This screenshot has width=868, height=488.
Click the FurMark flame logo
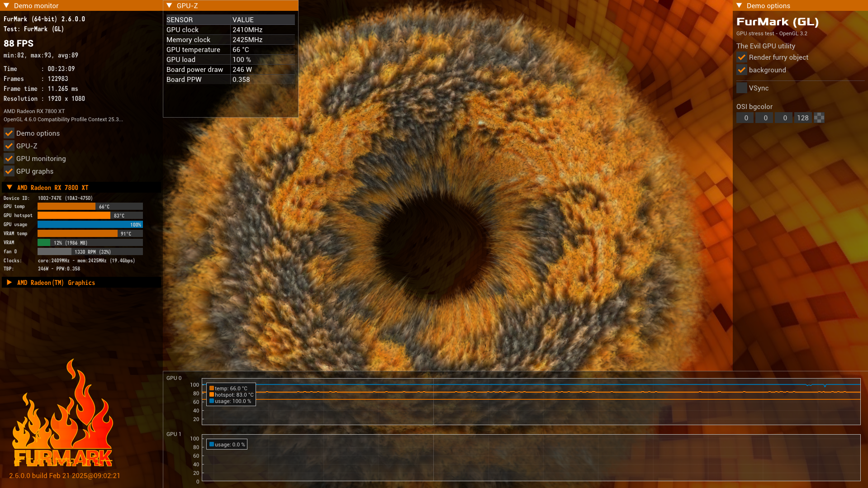point(63,413)
